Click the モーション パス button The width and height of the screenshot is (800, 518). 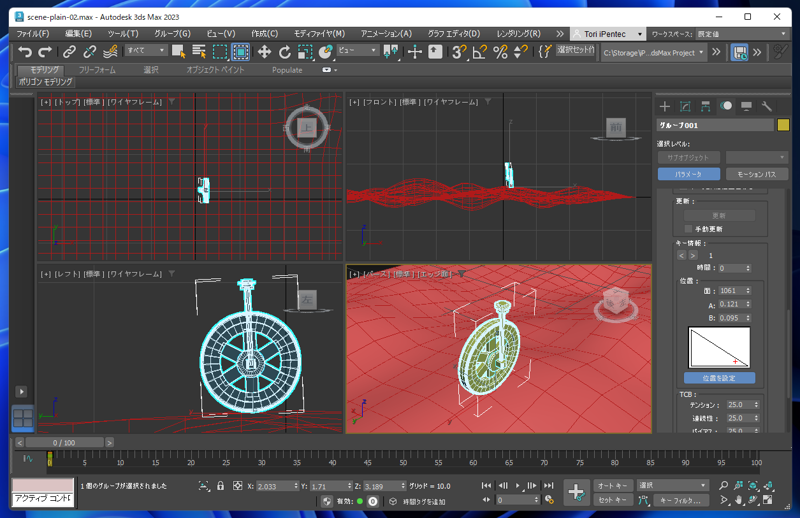[x=757, y=174]
